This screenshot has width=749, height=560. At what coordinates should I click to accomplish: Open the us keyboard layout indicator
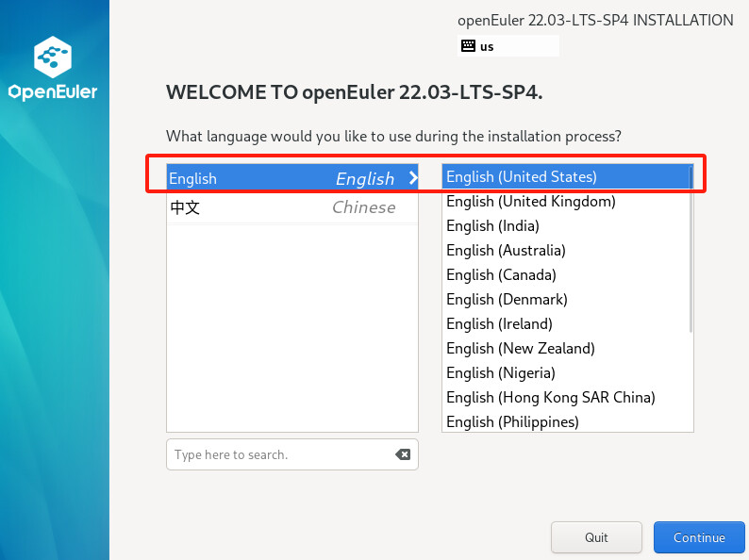[x=508, y=46]
